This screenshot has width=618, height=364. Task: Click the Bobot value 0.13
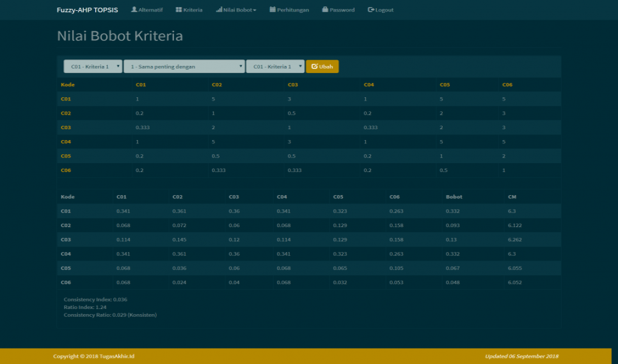[451, 239]
